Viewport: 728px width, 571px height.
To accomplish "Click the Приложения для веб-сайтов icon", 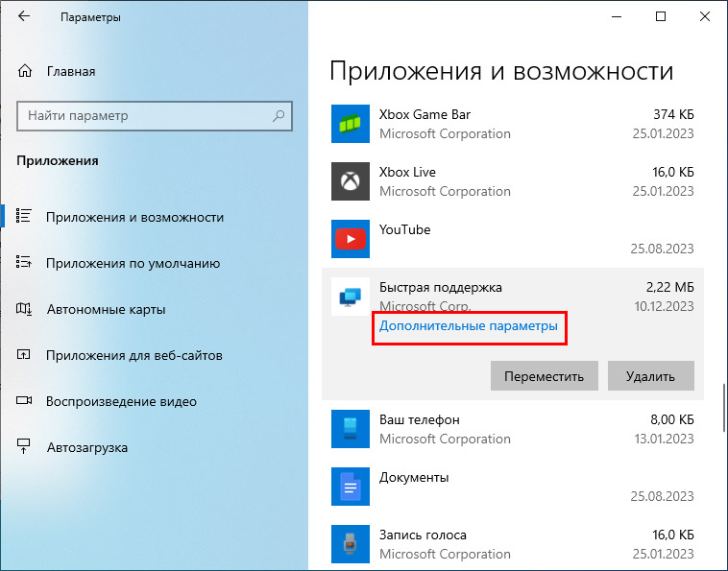I will [24, 355].
